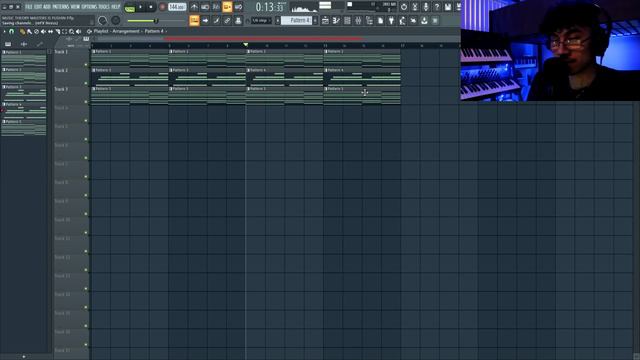The width and height of the screenshot is (640, 360).
Task: Select the Delete tool in playlist
Action: (36, 31)
